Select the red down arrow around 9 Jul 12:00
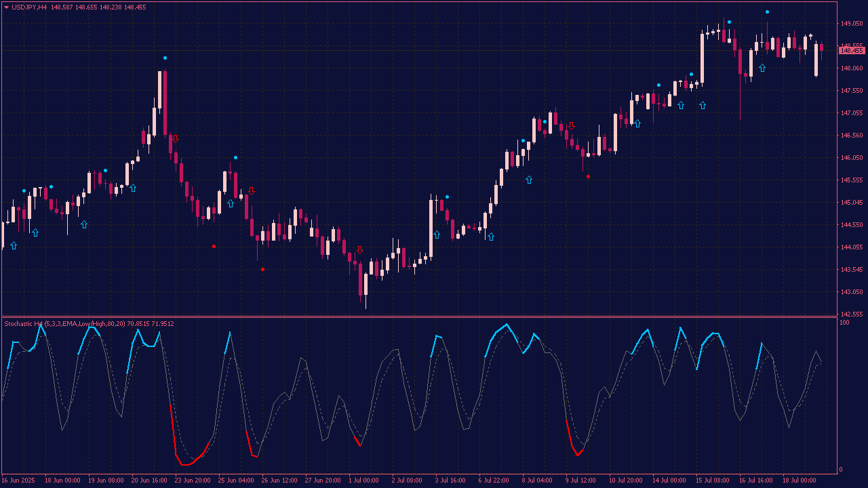868x488 pixels. click(x=572, y=125)
